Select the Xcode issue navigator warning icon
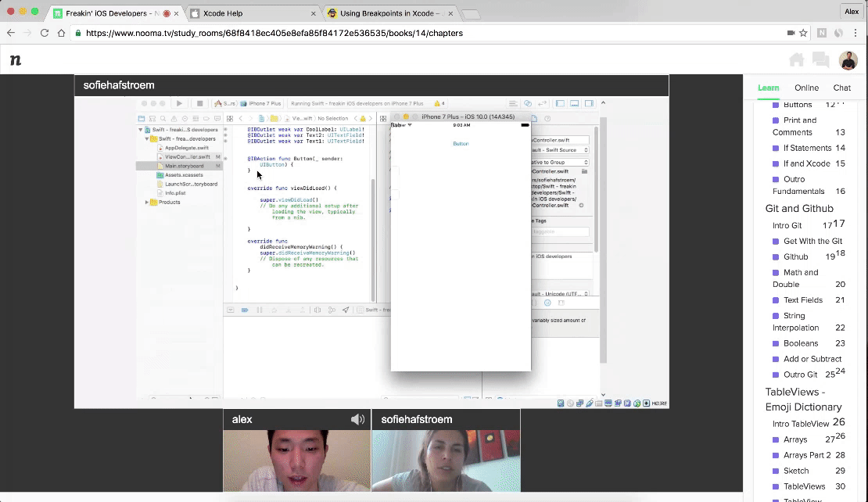Screen dimensions: 868x502 pos(174,118)
